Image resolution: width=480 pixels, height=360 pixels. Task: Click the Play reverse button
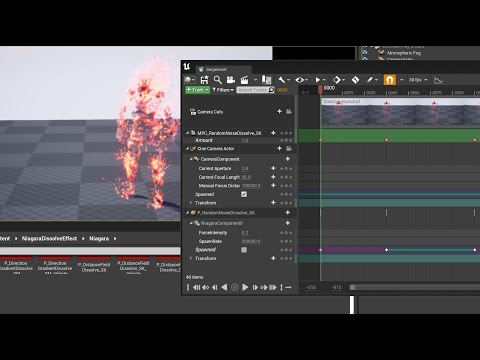[224, 287]
